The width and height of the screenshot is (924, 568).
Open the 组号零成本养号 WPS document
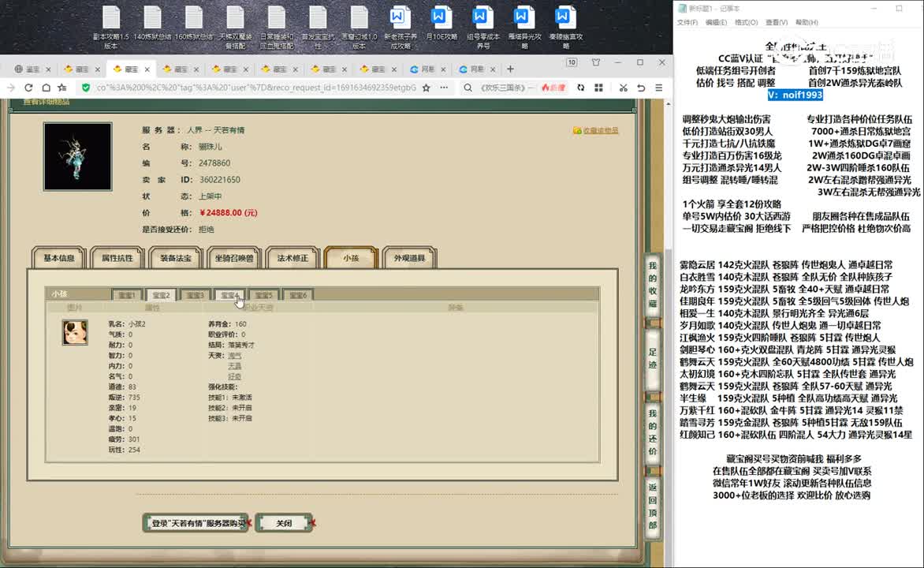point(482,27)
